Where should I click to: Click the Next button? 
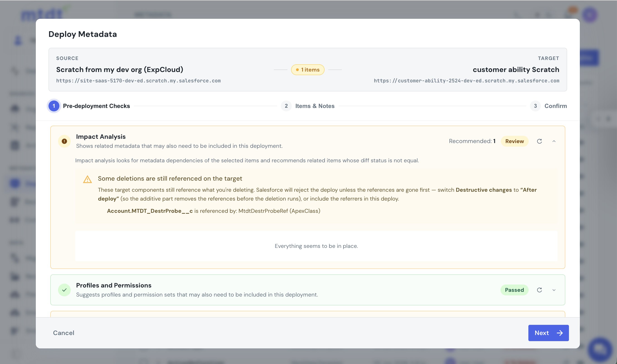point(548,333)
